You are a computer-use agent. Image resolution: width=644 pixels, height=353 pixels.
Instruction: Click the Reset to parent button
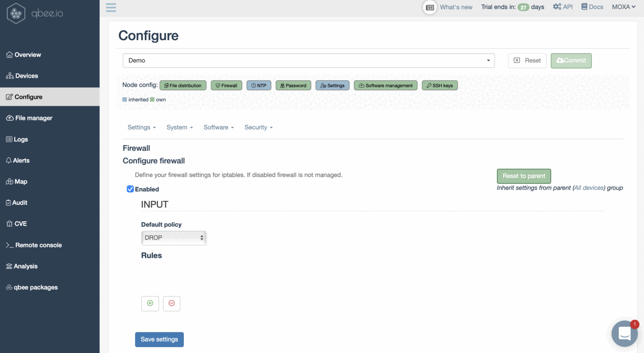click(x=523, y=176)
